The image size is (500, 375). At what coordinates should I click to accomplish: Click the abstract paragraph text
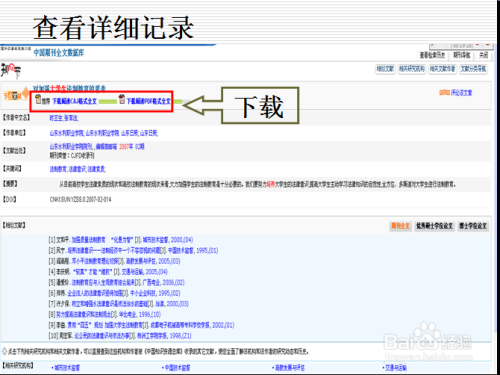[257, 184]
